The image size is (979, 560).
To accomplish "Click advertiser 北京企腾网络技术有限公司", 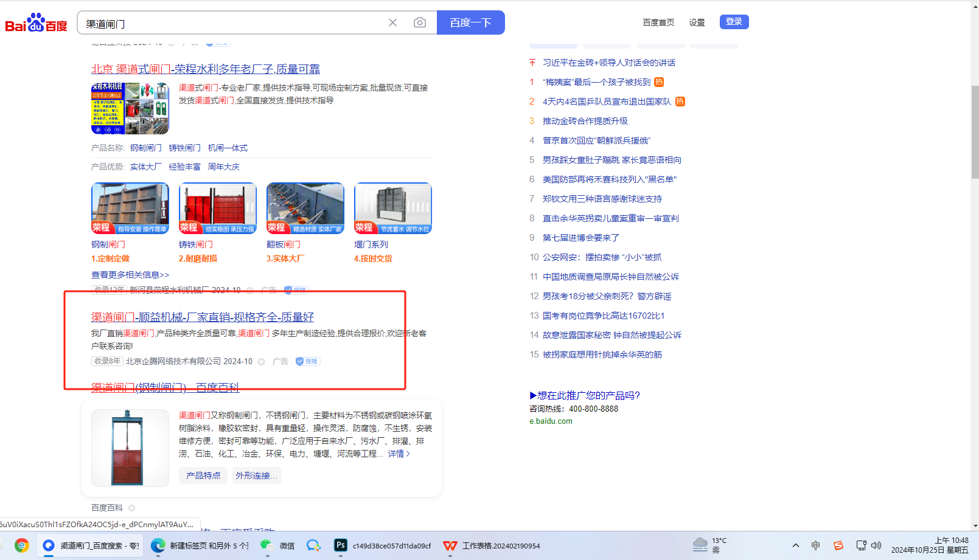I will coord(173,361).
